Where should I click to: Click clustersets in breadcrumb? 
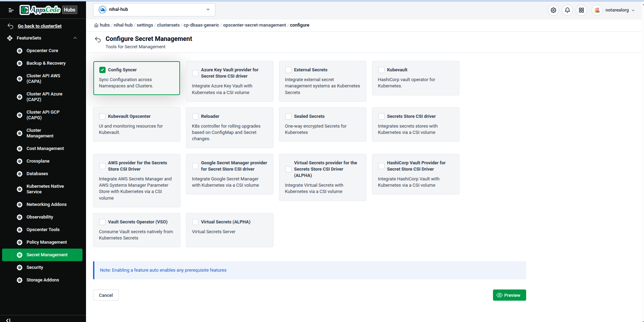click(168, 25)
